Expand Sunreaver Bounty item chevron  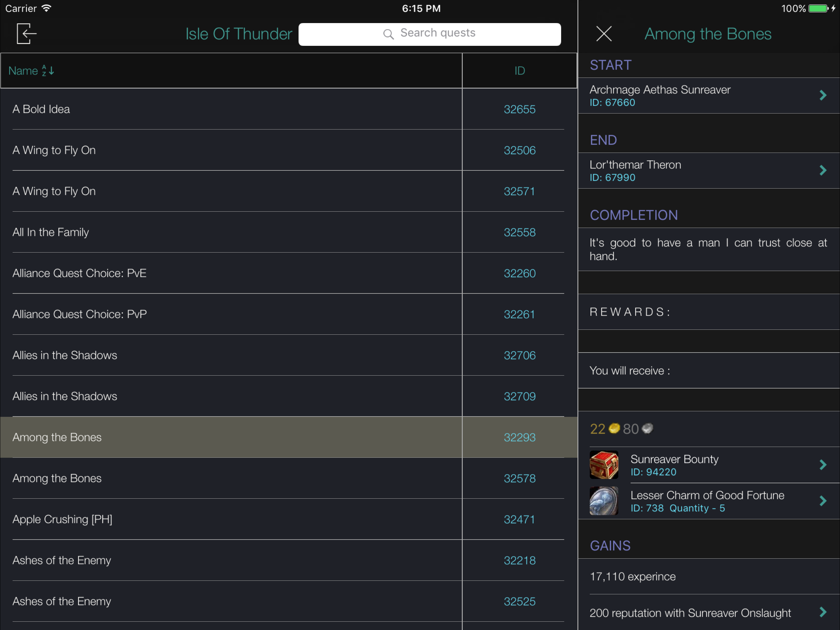[822, 465]
